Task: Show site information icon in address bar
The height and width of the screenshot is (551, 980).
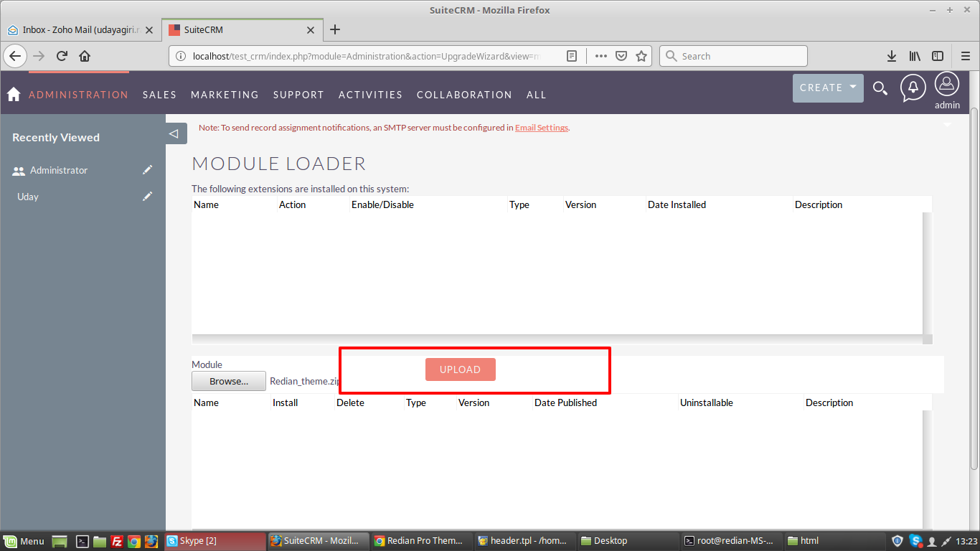Action: [179, 56]
